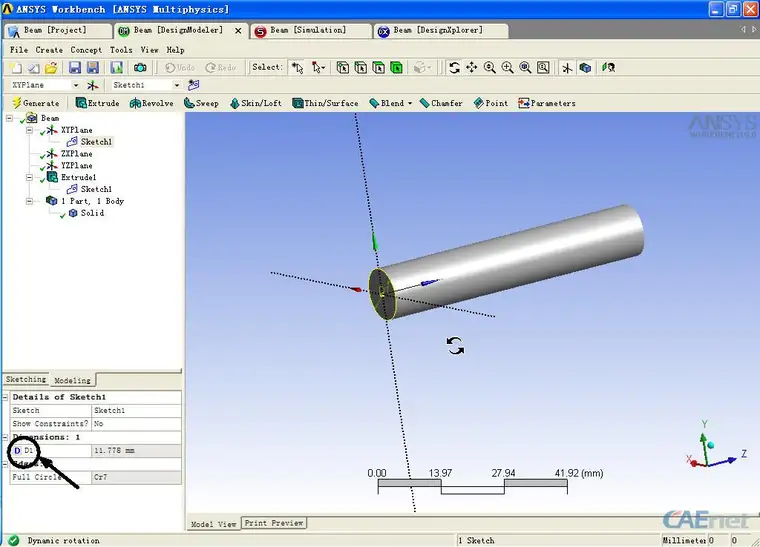Click the Show Constraints? value No

(x=136, y=424)
